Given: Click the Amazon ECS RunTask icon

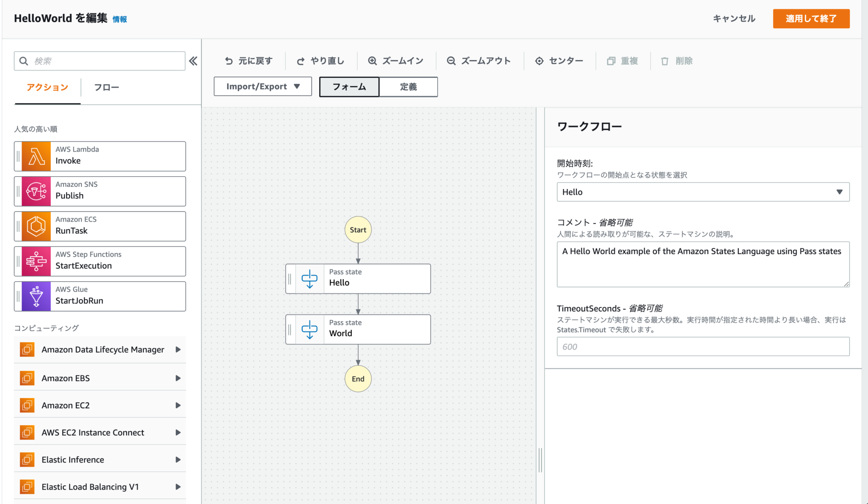Looking at the screenshot, I should 36,226.
